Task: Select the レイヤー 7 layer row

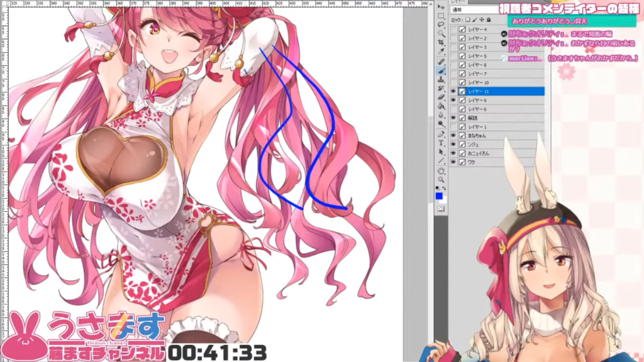Action: (x=497, y=74)
